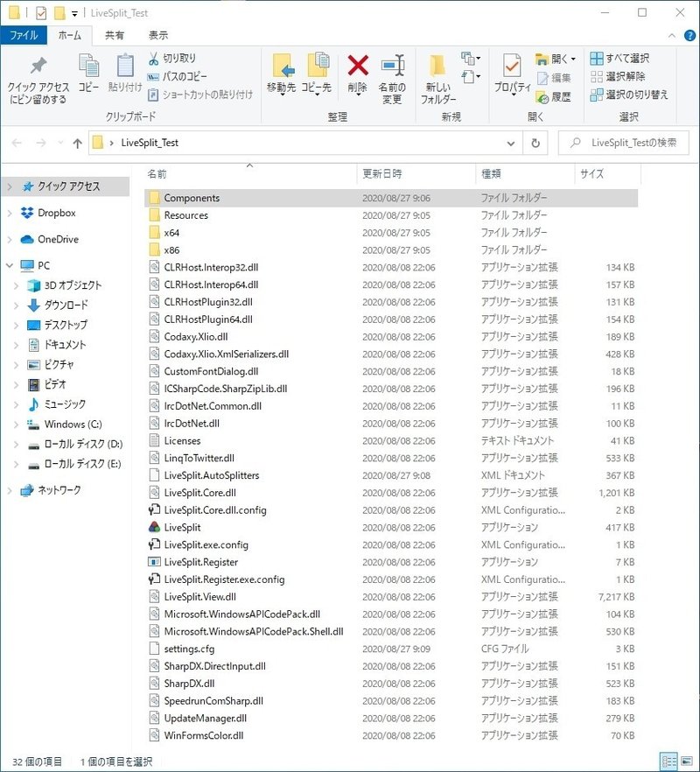Select the Resources folder
This screenshot has height=772, width=700.
[x=391, y=215]
